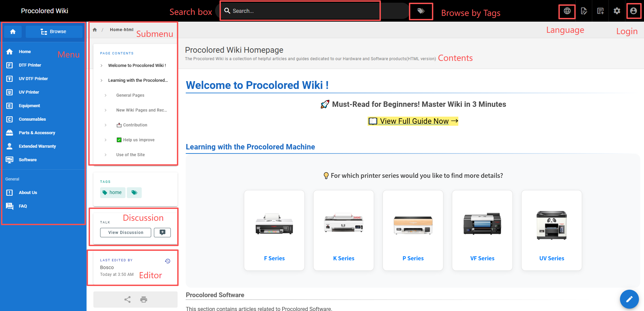Click the DTF Printer F icon
The height and width of the screenshot is (311, 644).
click(9, 65)
